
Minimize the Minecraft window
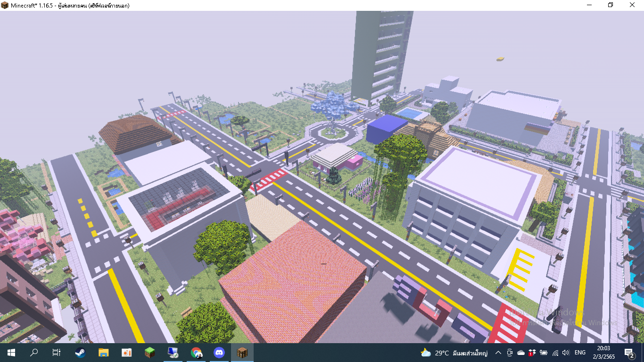[589, 5]
